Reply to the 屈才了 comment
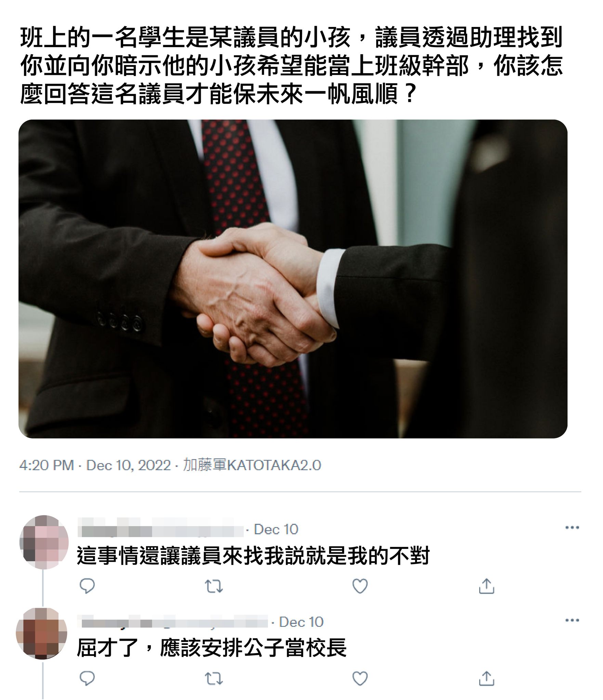Image resolution: width=603 pixels, height=700 pixels. 87,678
